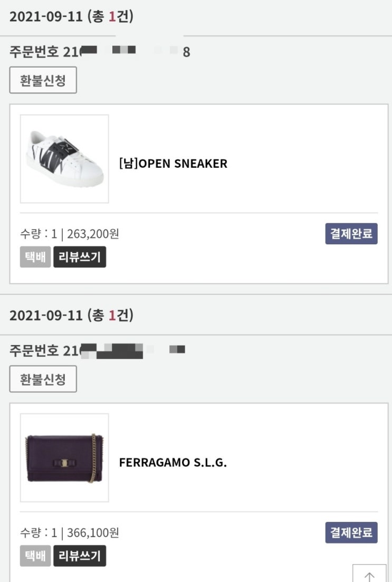Tap the first 2021-09-11 date header
The height and width of the screenshot is (582, 392).
pos(71,17)
